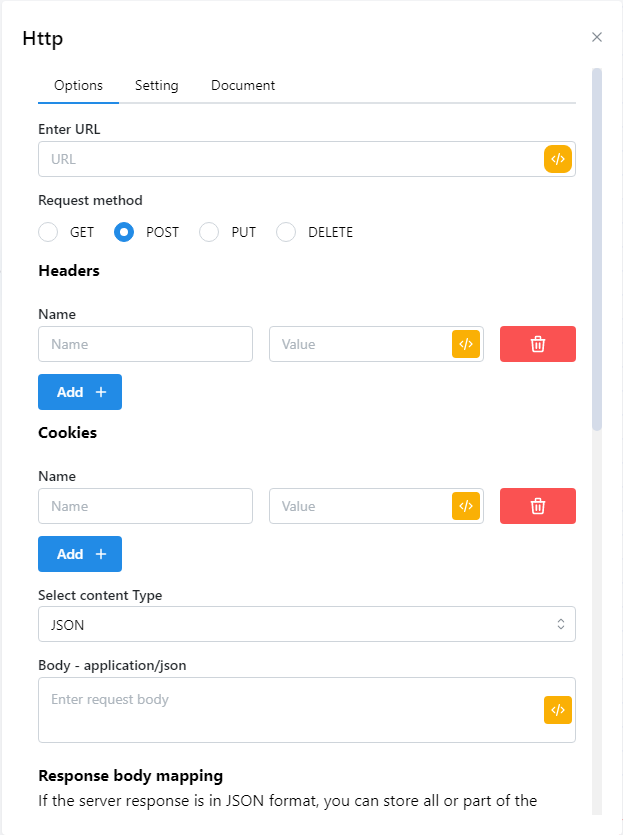Click Add button under Headers
The height and width of the screenshot is (835, 623).
coord(80,392)
